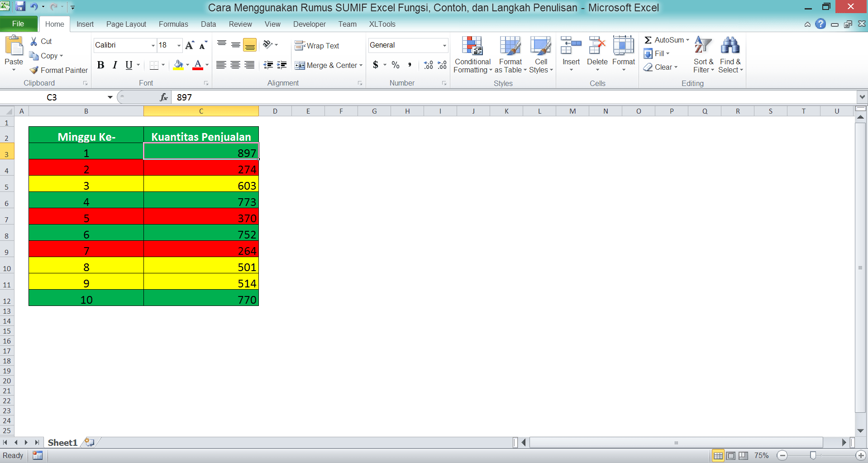The image size is (868, 463).
Task: Toggle Underline formatting
Action: (129, 65)
